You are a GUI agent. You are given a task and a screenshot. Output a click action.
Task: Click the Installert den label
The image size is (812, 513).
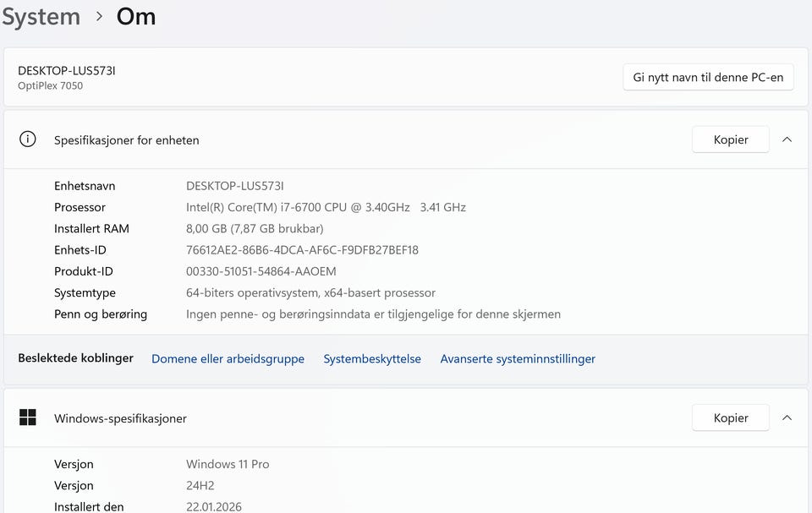point(89,507)
